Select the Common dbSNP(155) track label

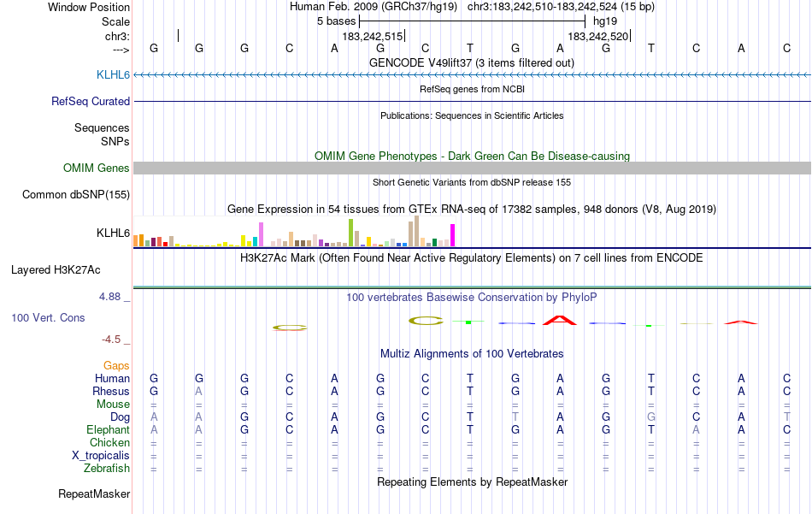[76, 195]
